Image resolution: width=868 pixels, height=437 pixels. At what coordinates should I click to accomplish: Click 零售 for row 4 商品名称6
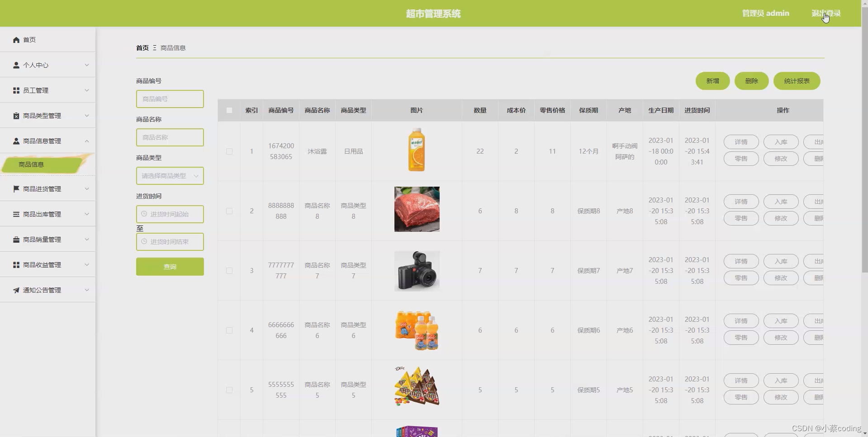click(741, 338)
